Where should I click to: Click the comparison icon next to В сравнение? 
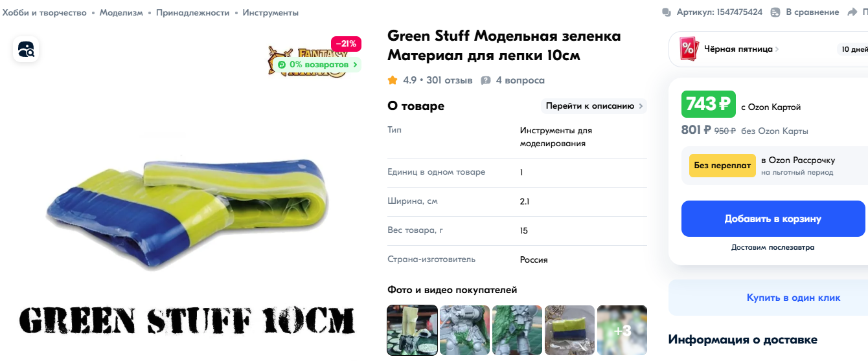pyautogui.click(x=775, y=12)
